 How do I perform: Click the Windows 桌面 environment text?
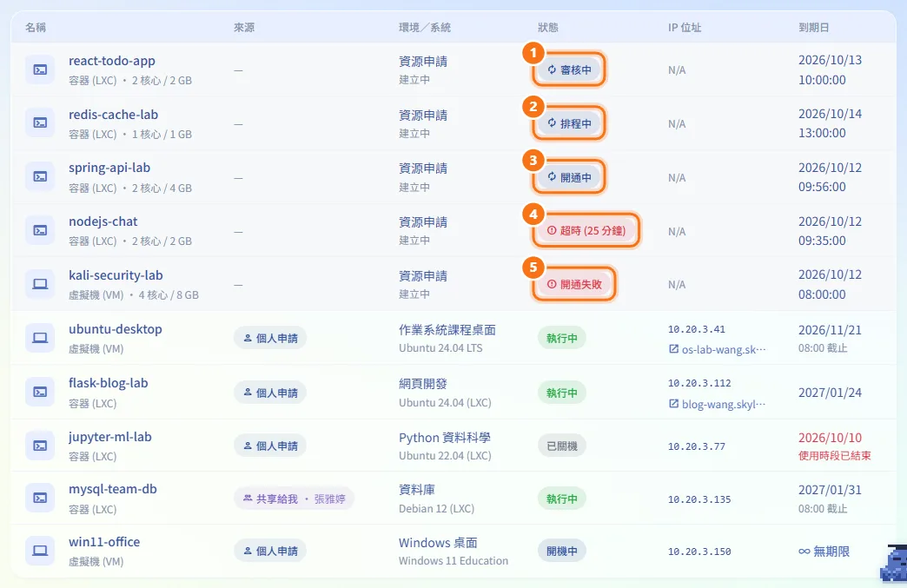coord(438,543)
